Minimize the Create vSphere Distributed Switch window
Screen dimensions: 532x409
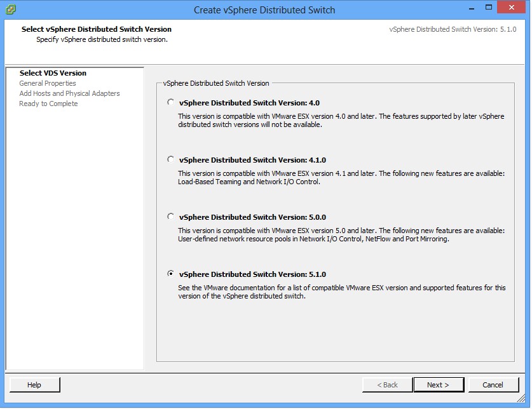click(472, 9)
